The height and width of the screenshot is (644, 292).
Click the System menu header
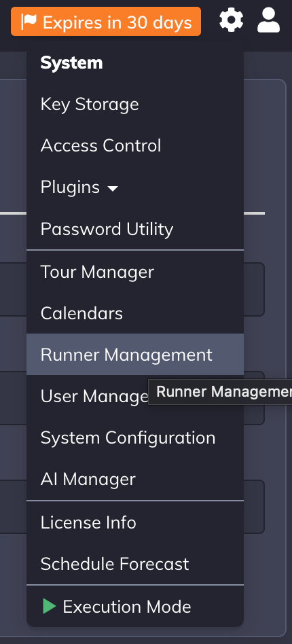point(71,63)
